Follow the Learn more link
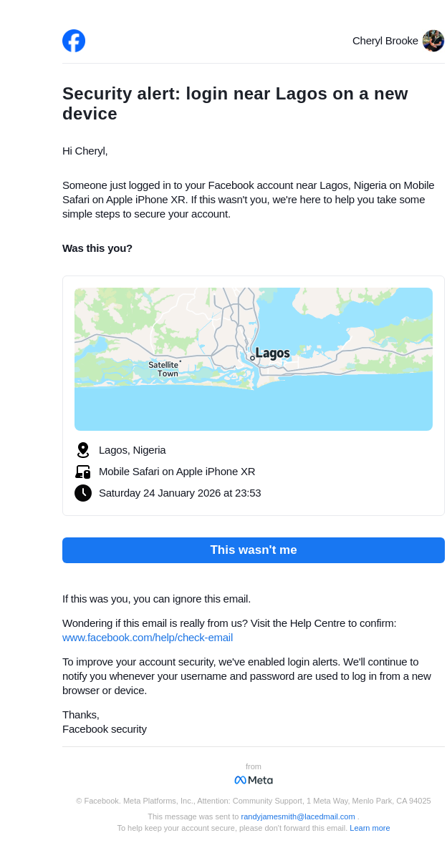447x868 pixels. [x=370, y=828]
